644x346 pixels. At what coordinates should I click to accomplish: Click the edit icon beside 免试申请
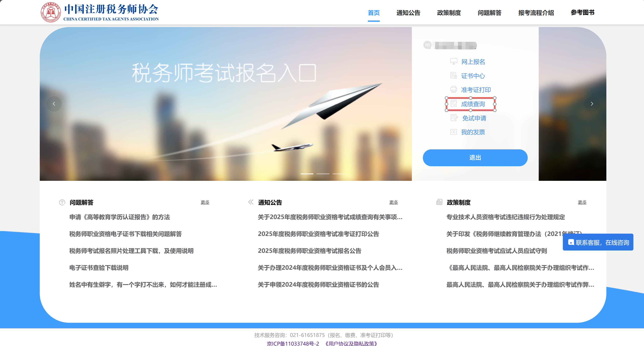454,118
